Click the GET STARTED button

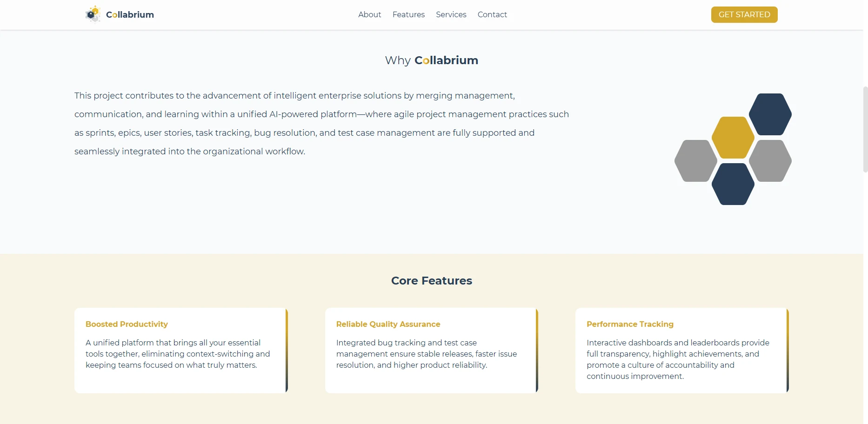(744, 14)
